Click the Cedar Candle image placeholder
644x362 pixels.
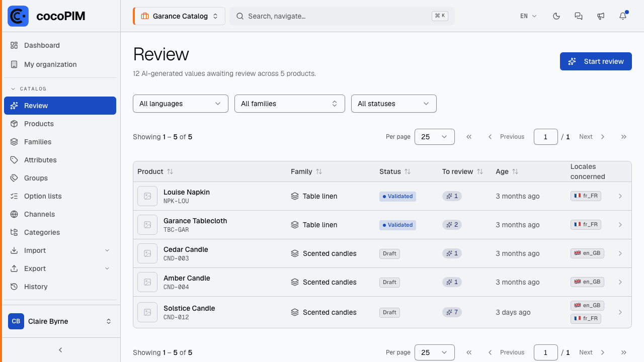click(x=147, y=253)
